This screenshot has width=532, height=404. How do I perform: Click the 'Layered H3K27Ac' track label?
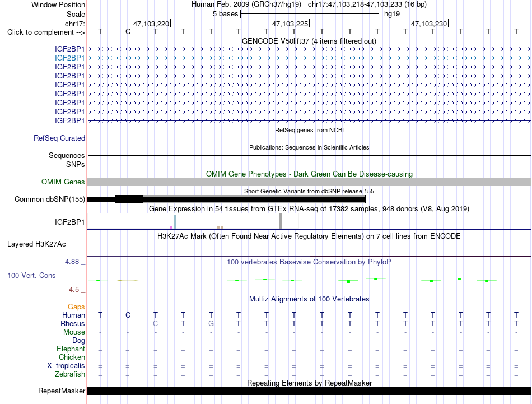pyautogui.click(x=36, y=244)
